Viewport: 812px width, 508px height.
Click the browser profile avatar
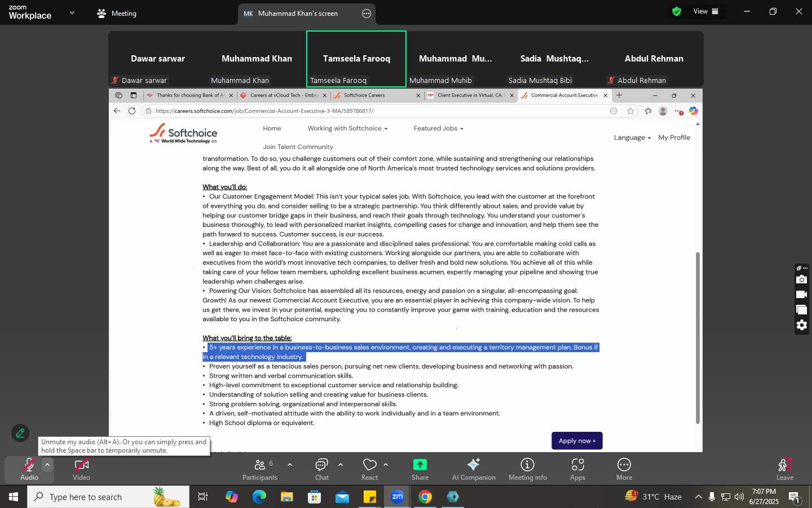(x=663, y=111)
